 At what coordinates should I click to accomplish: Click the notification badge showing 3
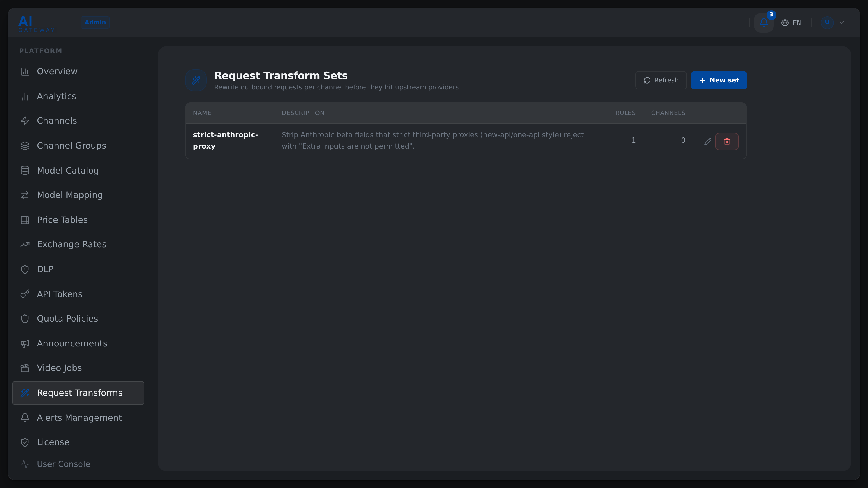point(771,15)
